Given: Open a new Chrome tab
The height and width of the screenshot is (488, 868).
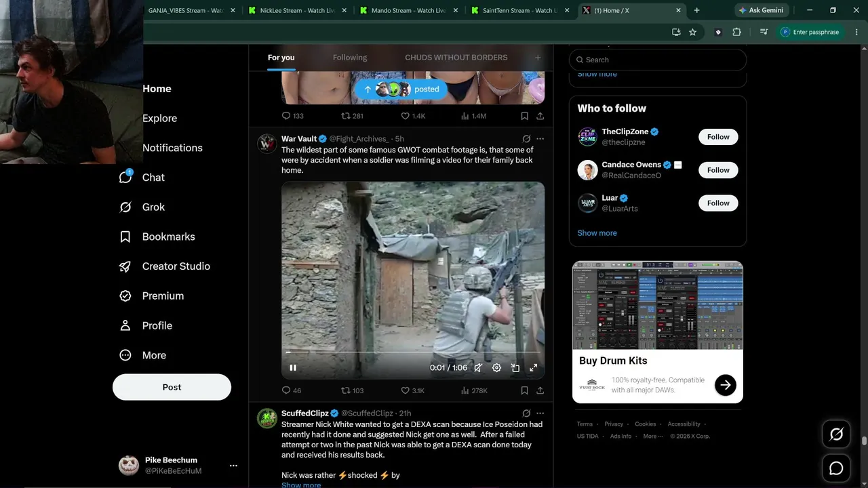Looking at the screenshot, I should pyautogui.click(x=696, y=10).
